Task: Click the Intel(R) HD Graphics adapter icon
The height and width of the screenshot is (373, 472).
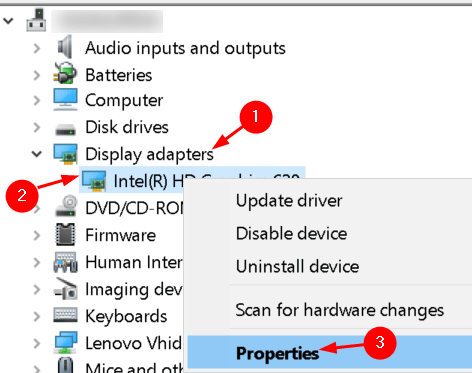Action: click(94, 181)
